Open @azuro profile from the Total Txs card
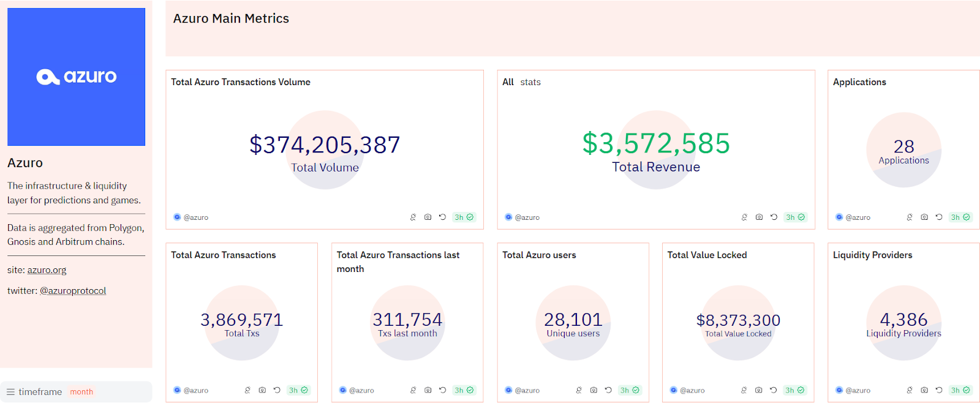The image size is (980, 403). pyautogui.click(x=191, y=390)
